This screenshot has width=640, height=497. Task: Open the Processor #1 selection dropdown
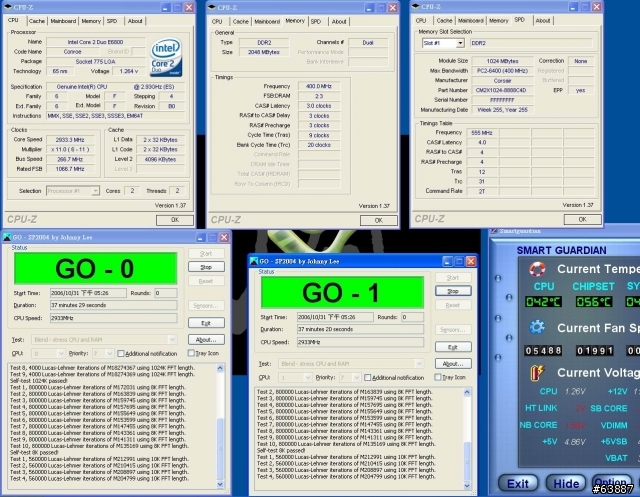(x=95, y=191)
